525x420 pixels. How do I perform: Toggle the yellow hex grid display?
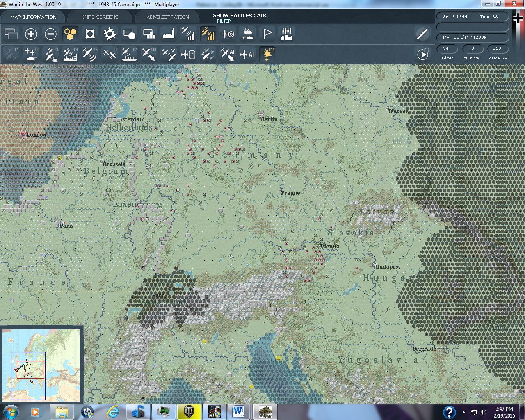pyautogui.click(x=70, y=34)
